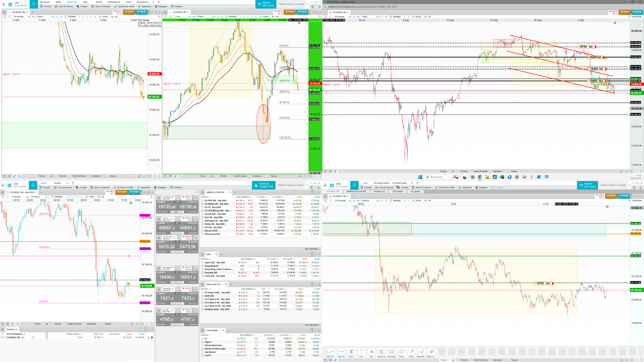Expand the ASIE watchlist dropdown
Image resolution: width=644 pixels, height=362 pixels.
tap(213, 254)
